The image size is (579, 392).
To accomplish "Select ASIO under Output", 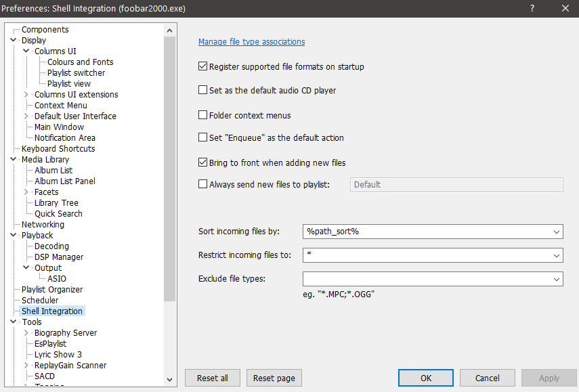I will (57, 279).
